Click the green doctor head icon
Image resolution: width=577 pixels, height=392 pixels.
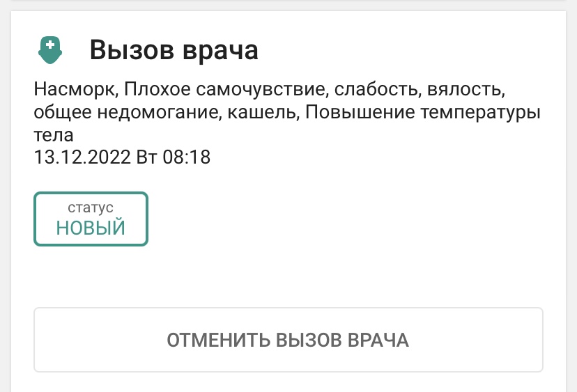[50, 50]
